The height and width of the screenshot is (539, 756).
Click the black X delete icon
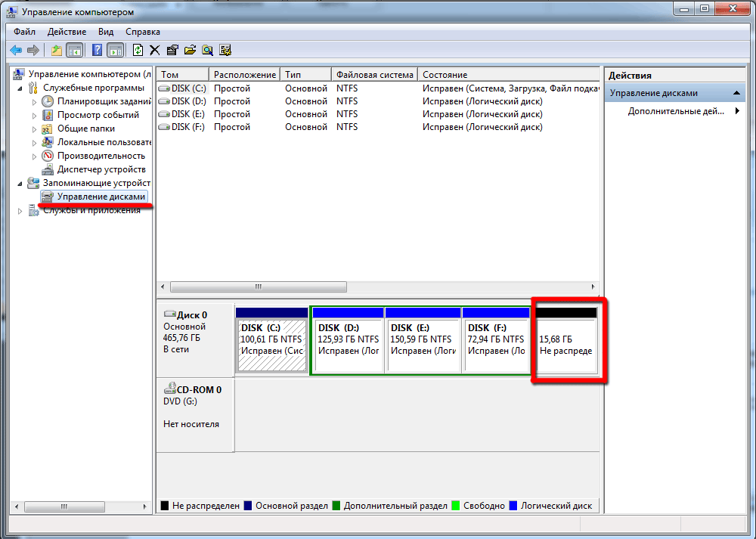[x=155, y=50]
